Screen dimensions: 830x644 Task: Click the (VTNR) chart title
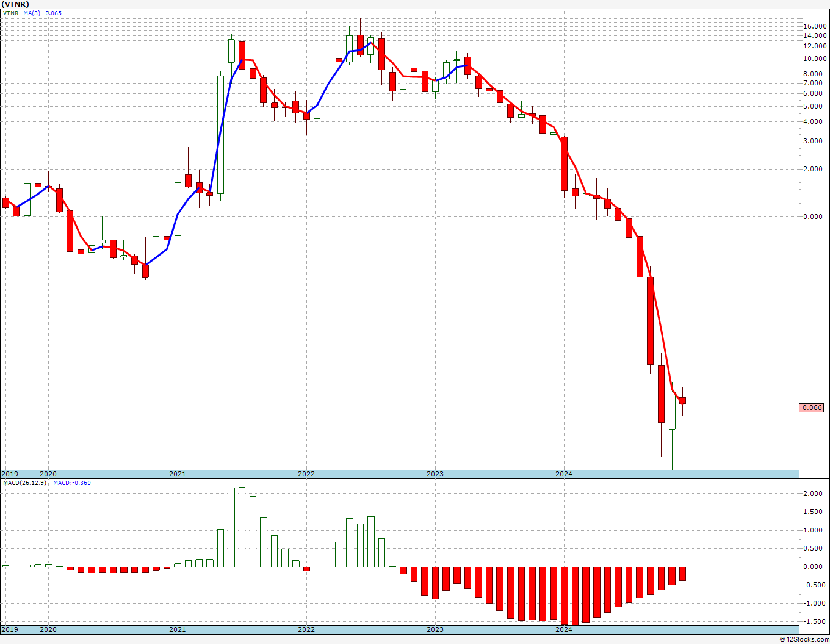click(x=15, y=4)
